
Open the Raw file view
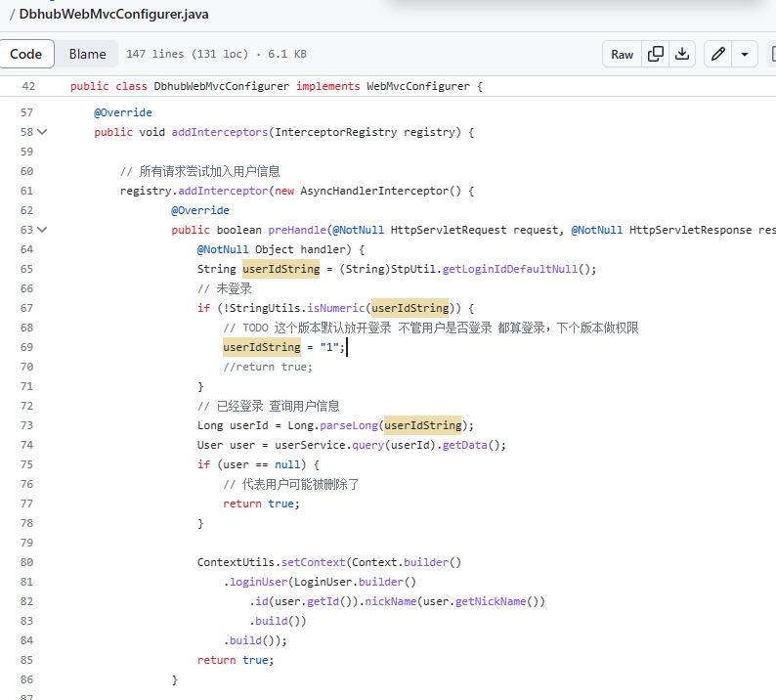pyautogui.click(x=623, y=55)
